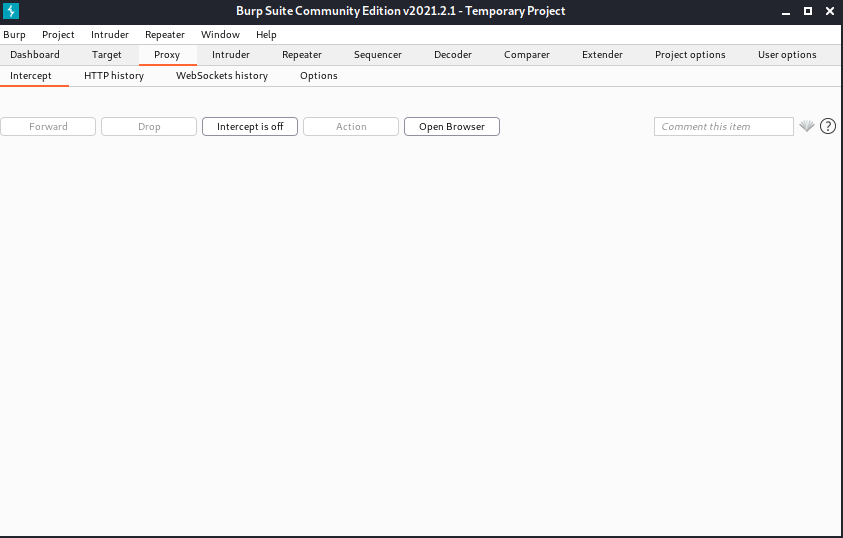Click the help question mark icon

(828, 126)
